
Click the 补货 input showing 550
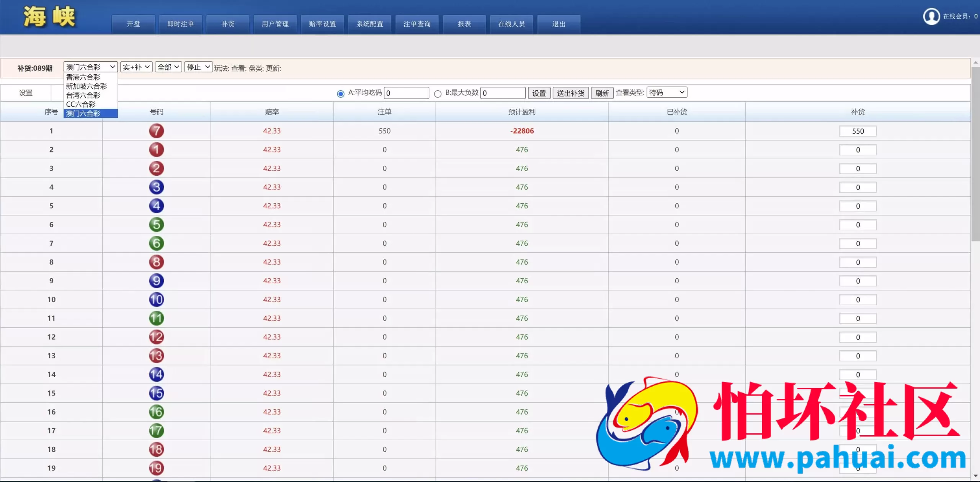tap(857, 131)
